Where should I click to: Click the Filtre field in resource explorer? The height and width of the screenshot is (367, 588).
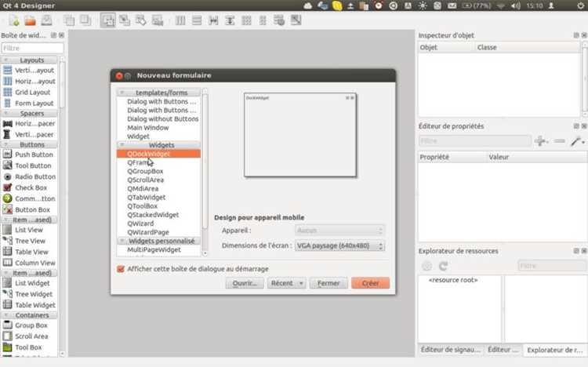pos(552,266)
